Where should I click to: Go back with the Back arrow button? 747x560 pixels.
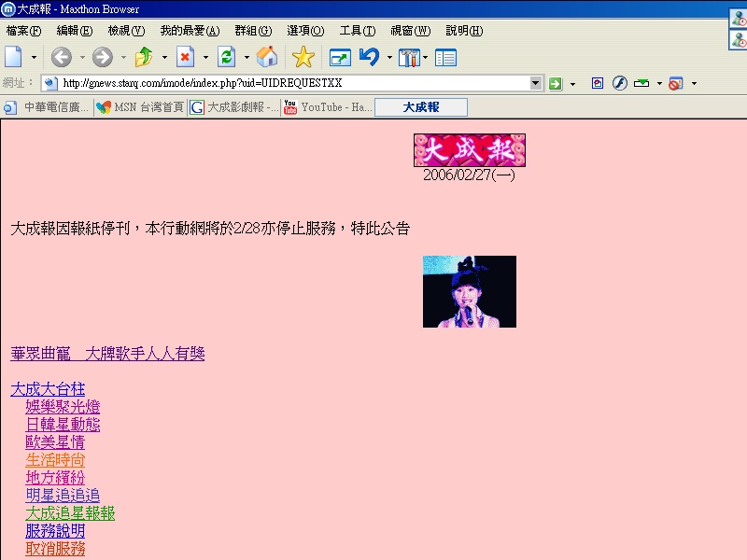62,57
